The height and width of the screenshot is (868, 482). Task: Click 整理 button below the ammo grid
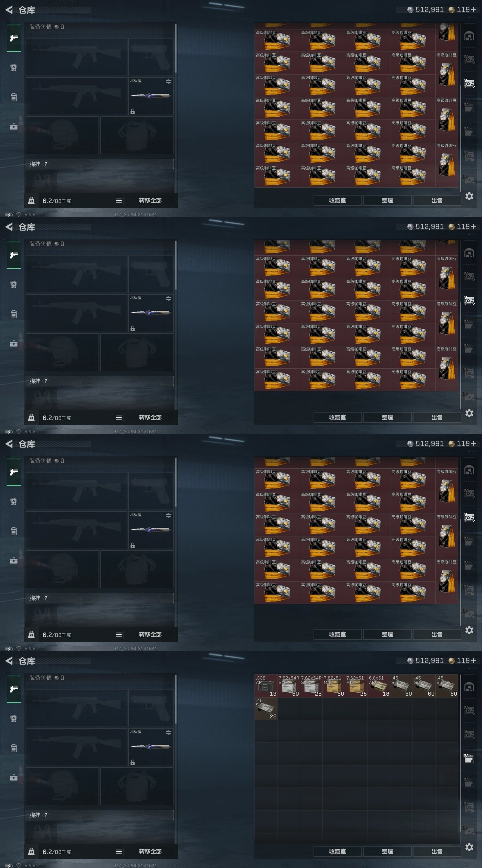(x=387, y=851)
